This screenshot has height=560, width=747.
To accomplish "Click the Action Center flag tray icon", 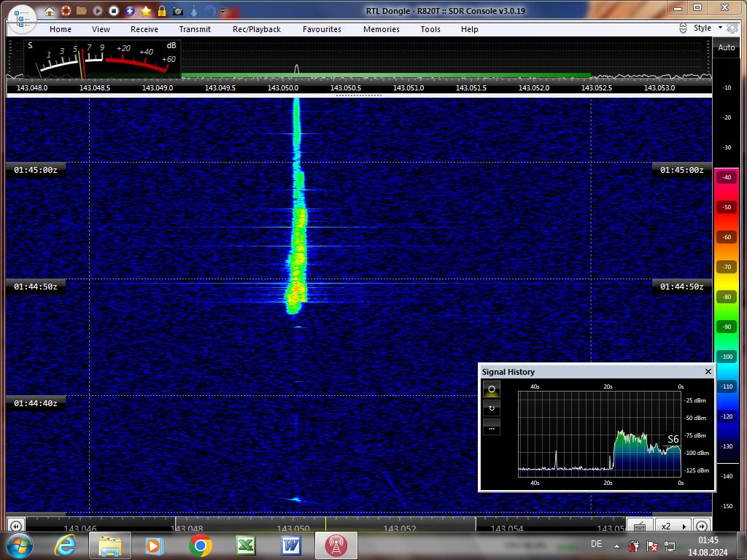I will 651,546.
